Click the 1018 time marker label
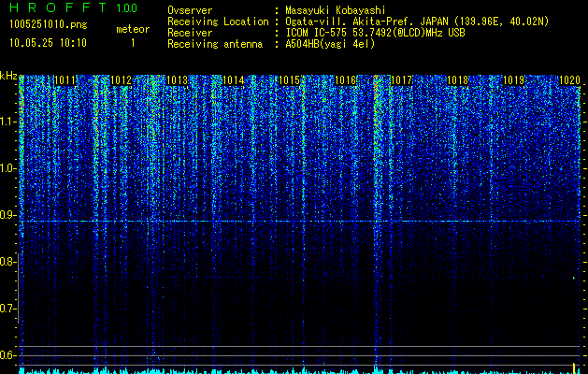Viewport: 588px width, 374px height. click(458, 80)
